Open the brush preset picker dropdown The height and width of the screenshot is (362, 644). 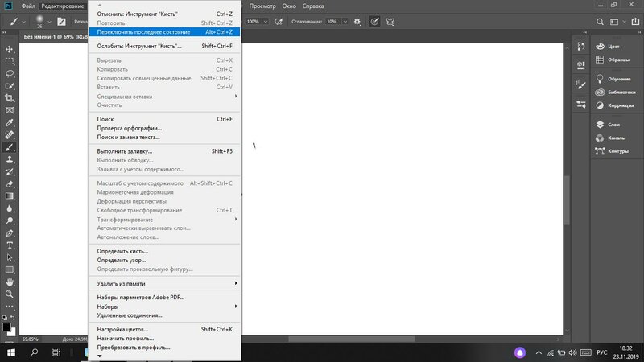(50, 22)
